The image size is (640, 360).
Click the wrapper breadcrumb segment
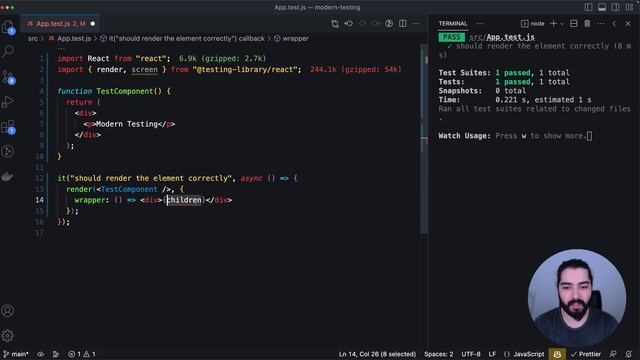[x=291, y=38]
